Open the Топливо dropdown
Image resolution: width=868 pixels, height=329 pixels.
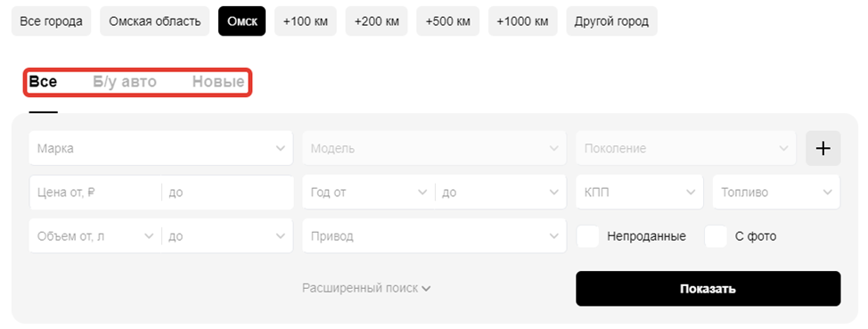pos(776,193)
